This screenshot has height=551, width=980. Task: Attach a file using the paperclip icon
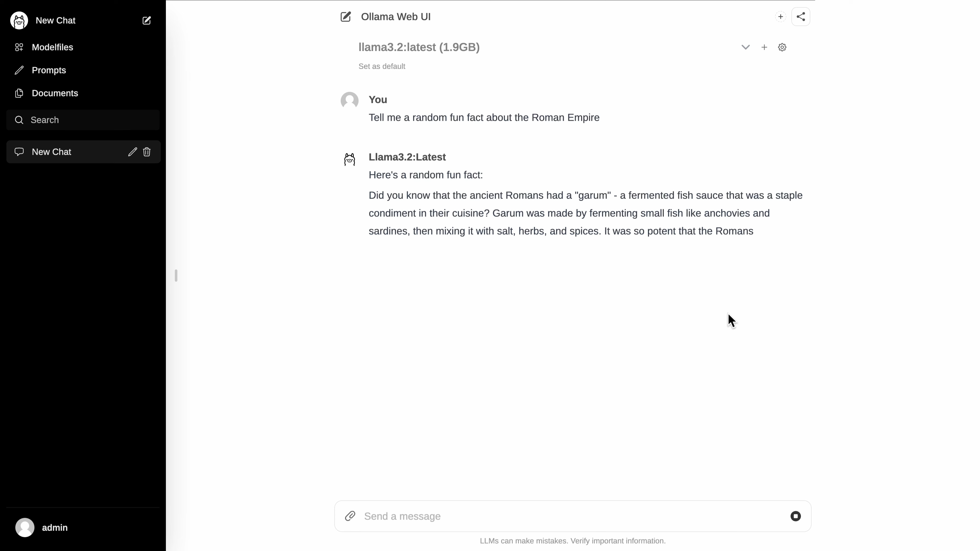[x=350, y=516]
